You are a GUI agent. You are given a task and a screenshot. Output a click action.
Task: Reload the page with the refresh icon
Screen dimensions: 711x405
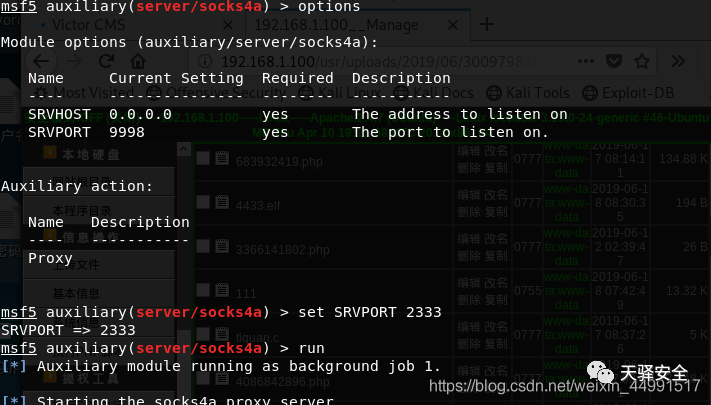107,61
